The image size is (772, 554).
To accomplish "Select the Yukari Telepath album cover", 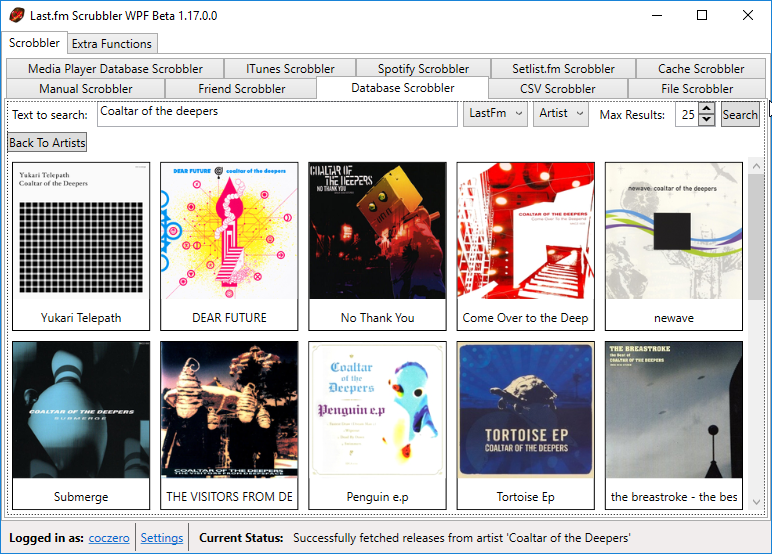I will (x=81, y=231).
